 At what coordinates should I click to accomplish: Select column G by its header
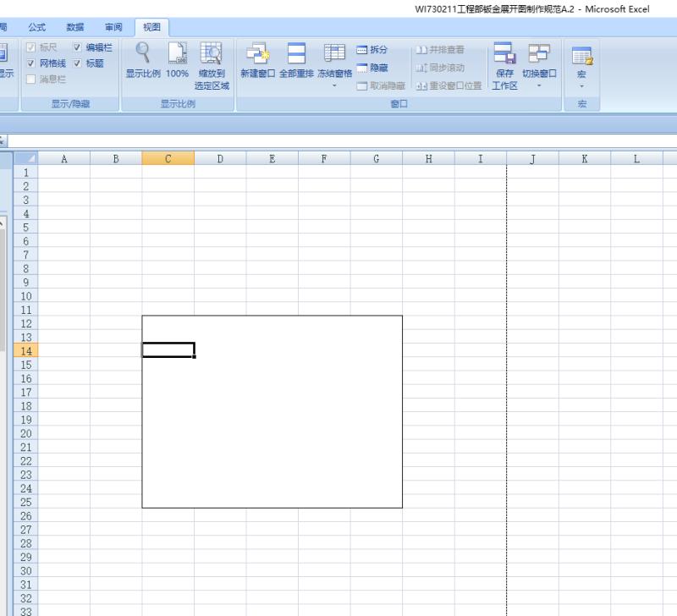pyautogui.click(x=377, y=158)
